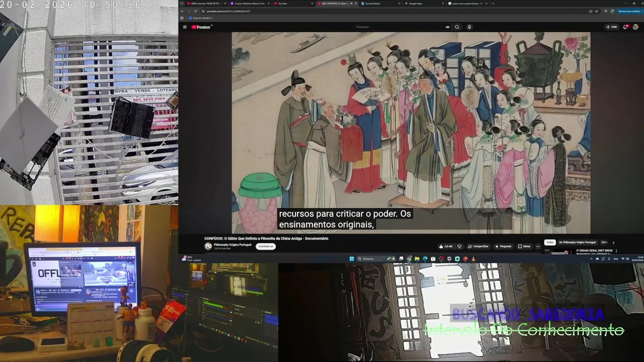Go back with browser back arrow
Image resolution: width=644 pixels, height=362 pixels.
[182, 11]
